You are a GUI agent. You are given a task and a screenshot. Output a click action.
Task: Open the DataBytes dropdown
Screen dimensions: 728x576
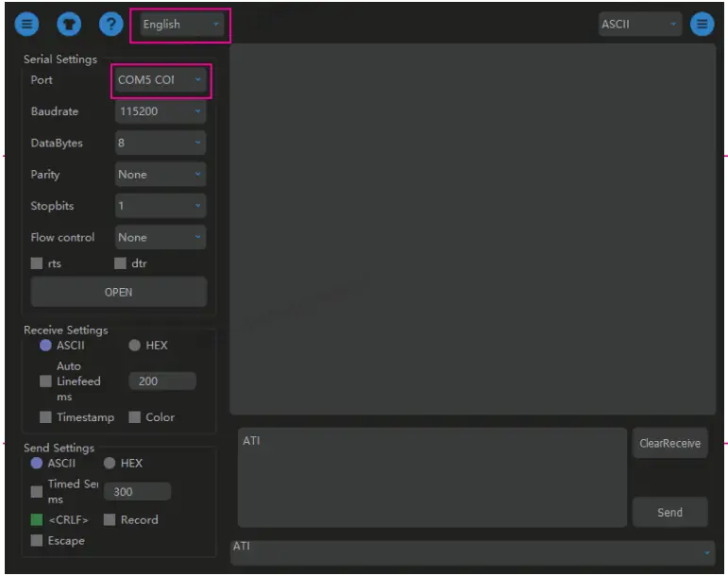click(x=161, y=143)
